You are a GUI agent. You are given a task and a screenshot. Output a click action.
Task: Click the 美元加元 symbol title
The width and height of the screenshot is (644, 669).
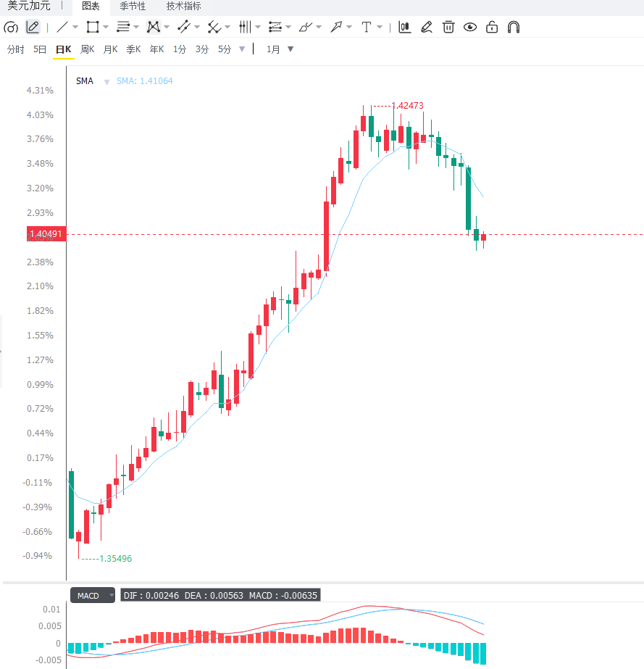pos(29,6)
